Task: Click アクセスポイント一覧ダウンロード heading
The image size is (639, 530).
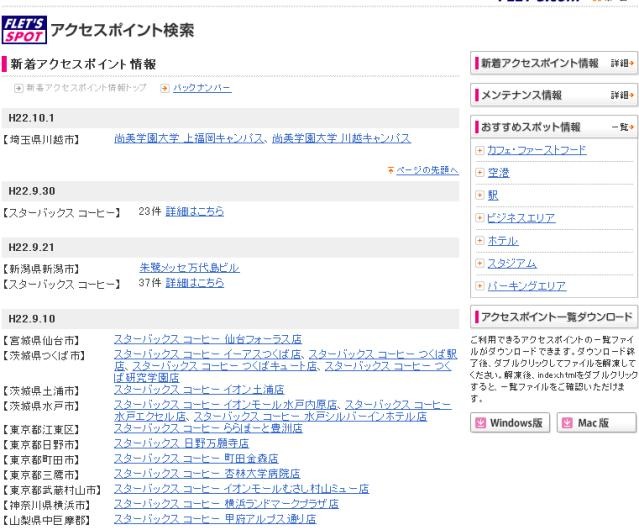Action: pos(556,317)
